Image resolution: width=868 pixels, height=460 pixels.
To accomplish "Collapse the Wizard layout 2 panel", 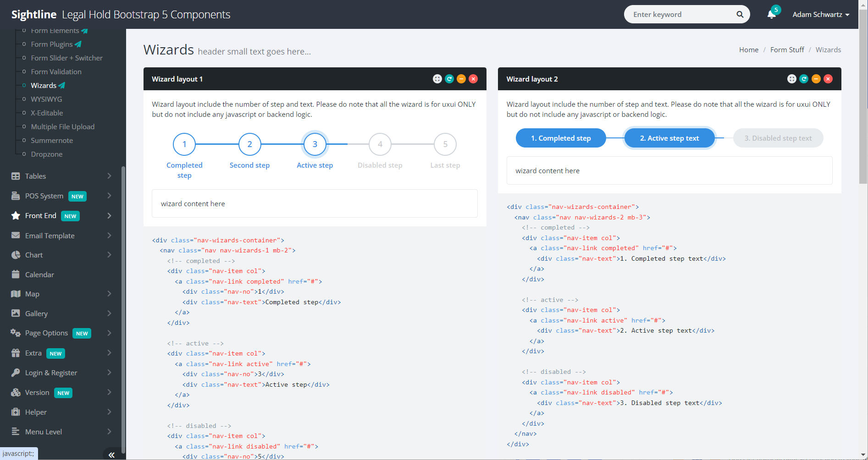I will click(816, 79).
